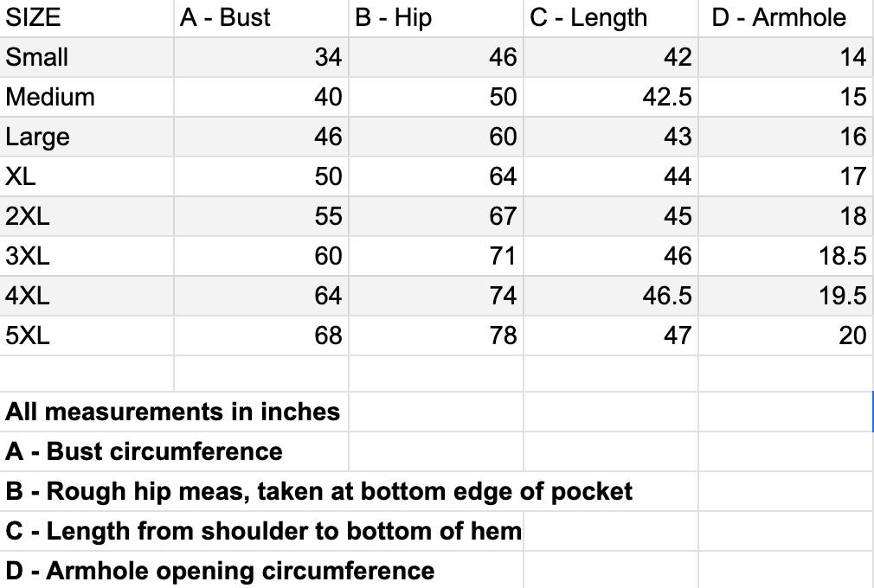Image resolution: width=874 pixels, height=588 pixels.
Task: Click the Rough hip meas description cell
Action: [x=318, y=491]
